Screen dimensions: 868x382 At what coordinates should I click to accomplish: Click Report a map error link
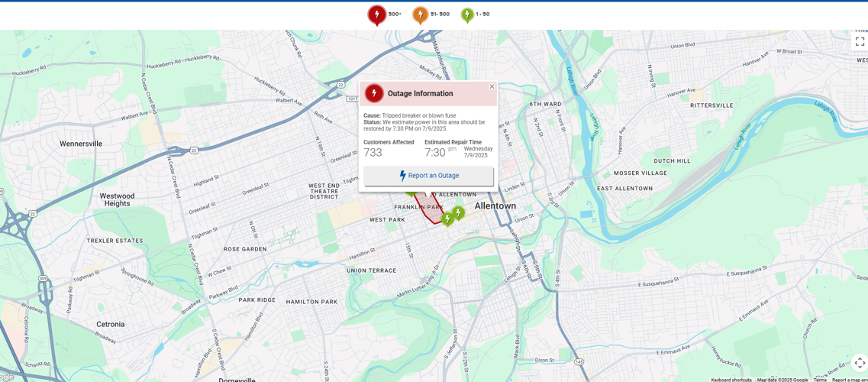[x=849, y=380]
